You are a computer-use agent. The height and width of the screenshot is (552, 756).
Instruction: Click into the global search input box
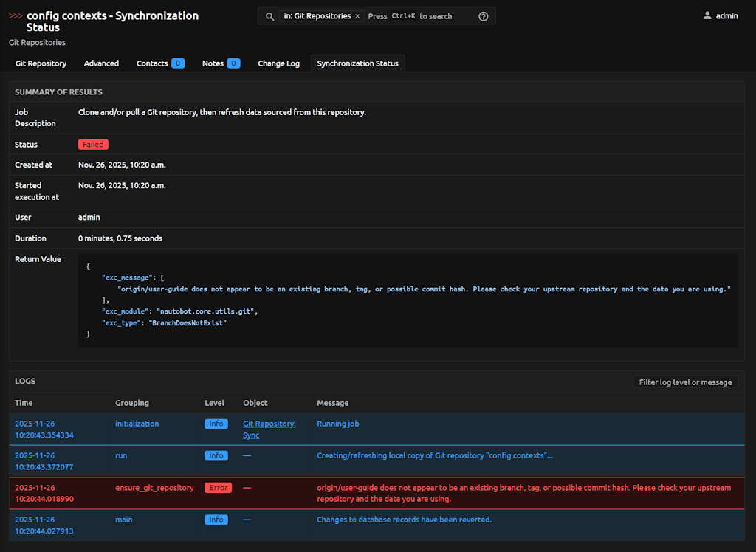[x=421, y=16]
